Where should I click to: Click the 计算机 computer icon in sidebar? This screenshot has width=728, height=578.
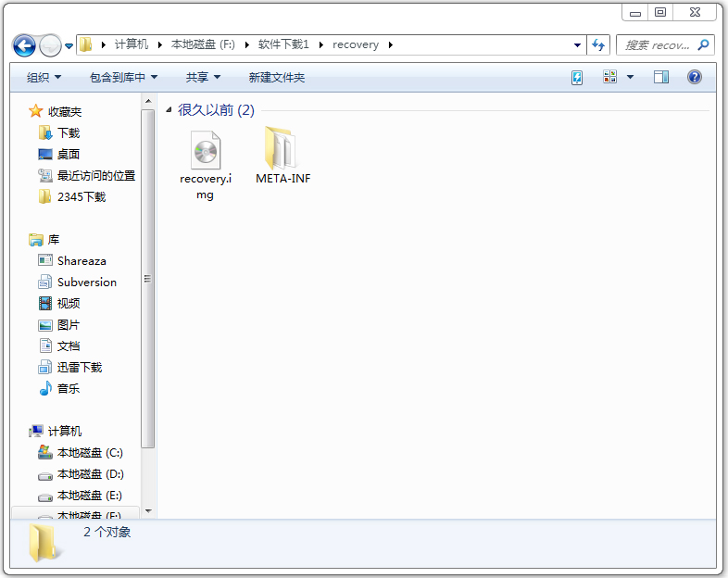[x=36, y=431]
